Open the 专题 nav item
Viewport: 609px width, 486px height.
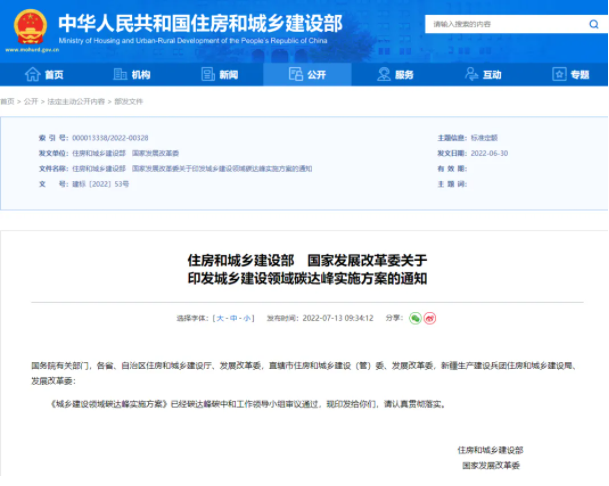[571, 74]
